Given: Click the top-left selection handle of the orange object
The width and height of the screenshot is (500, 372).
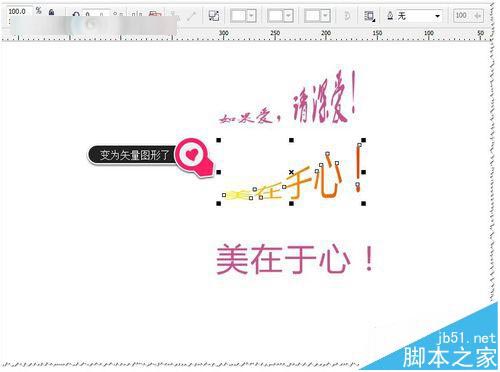Looking at the screenshot, I should click(x=219, y=140).
